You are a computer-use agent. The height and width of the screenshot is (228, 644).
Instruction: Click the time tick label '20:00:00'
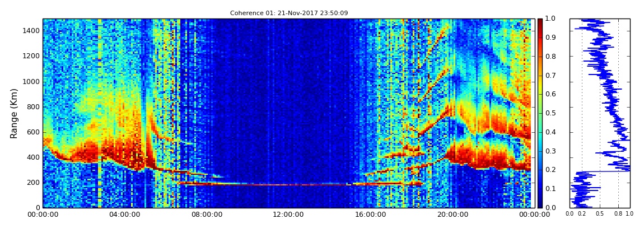point(451,214)
